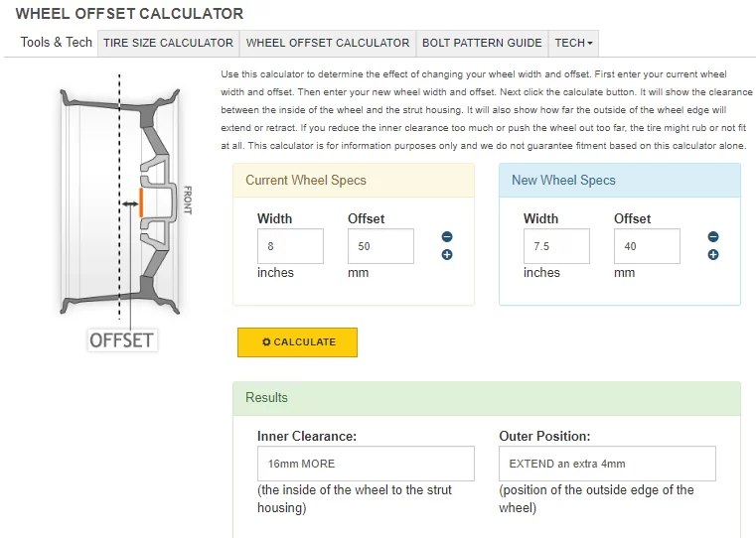Image resolution: width=756 pixels, height=538 pixels.
Task: Open the Bolt Pattern Guide tab
Action: 482,43
